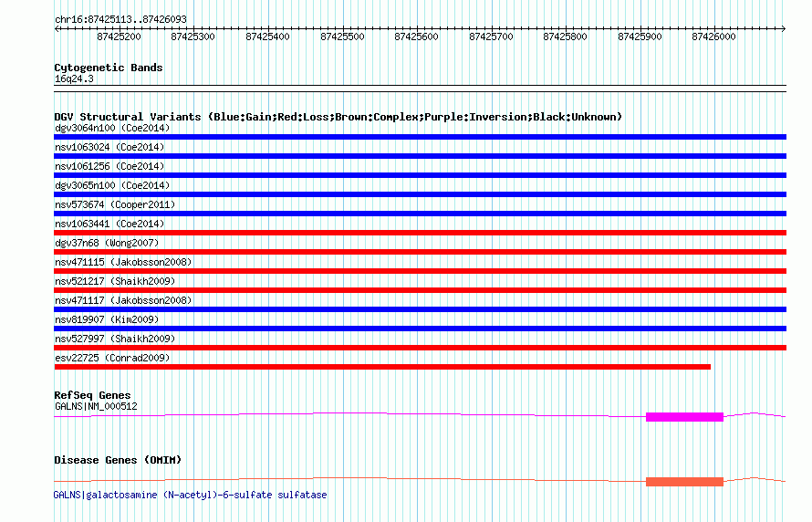Click the nsv1061256 (Coe2014) blue bar

pyautogui.click(x=420, y=175)
